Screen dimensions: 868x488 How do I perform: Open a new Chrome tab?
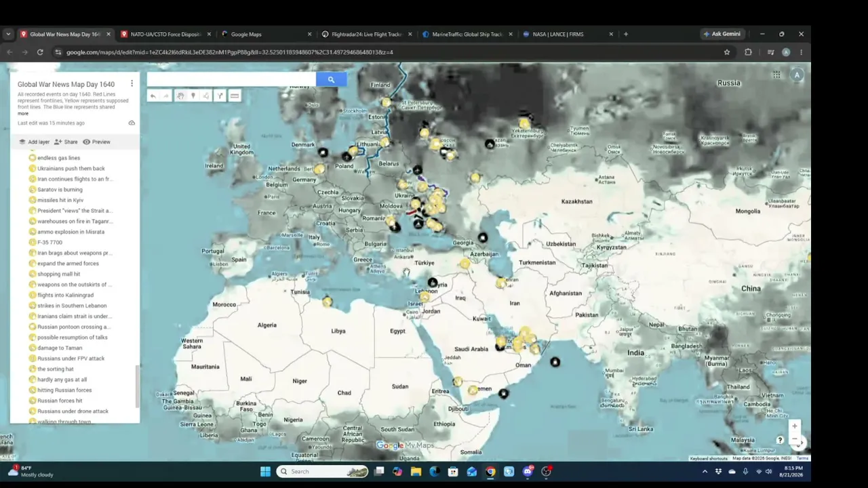click(x=625, y=34)
